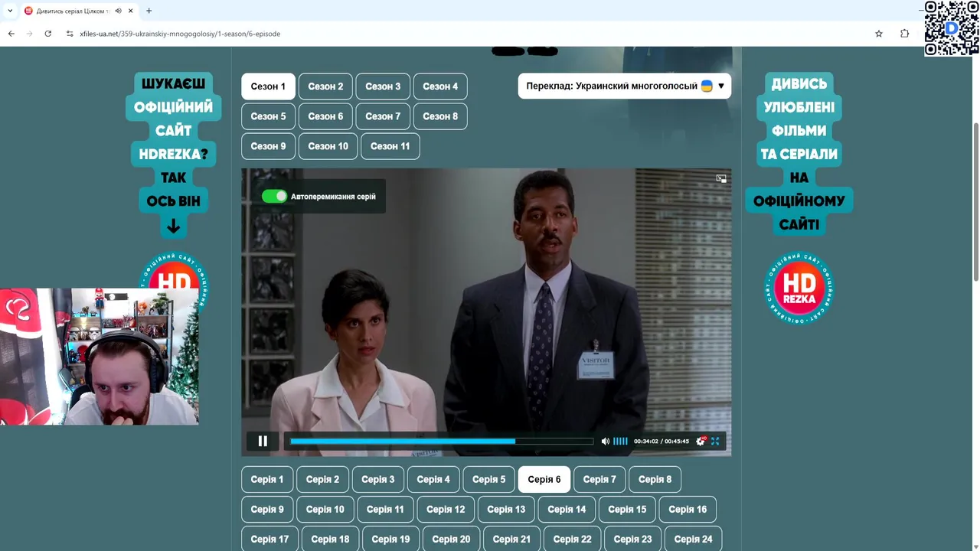Click the page vertical scrollbar
This screenshot has width=980, height=551.
(975, 201)
